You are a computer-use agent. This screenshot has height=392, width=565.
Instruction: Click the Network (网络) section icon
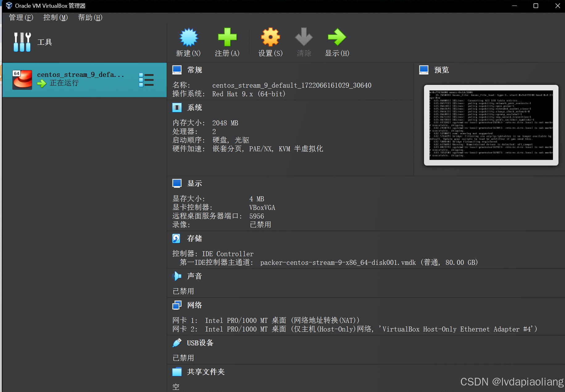click(x=177, y=305)
